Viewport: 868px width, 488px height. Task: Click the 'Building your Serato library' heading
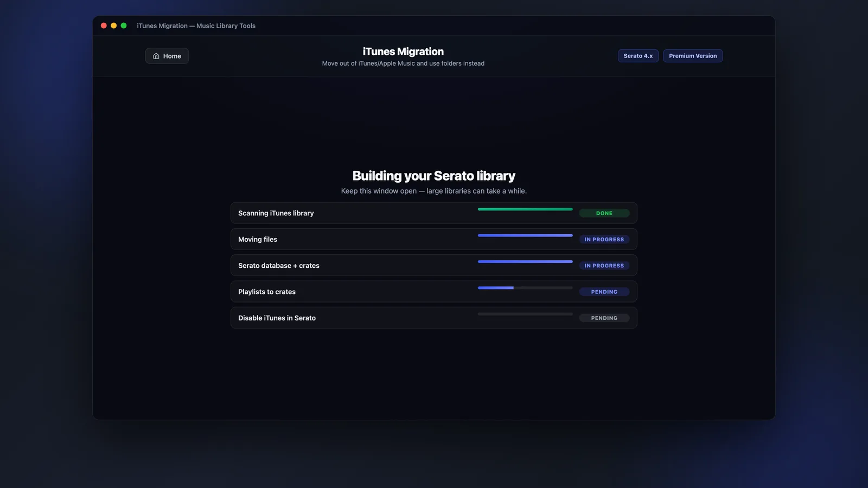[x=434, y=176]
